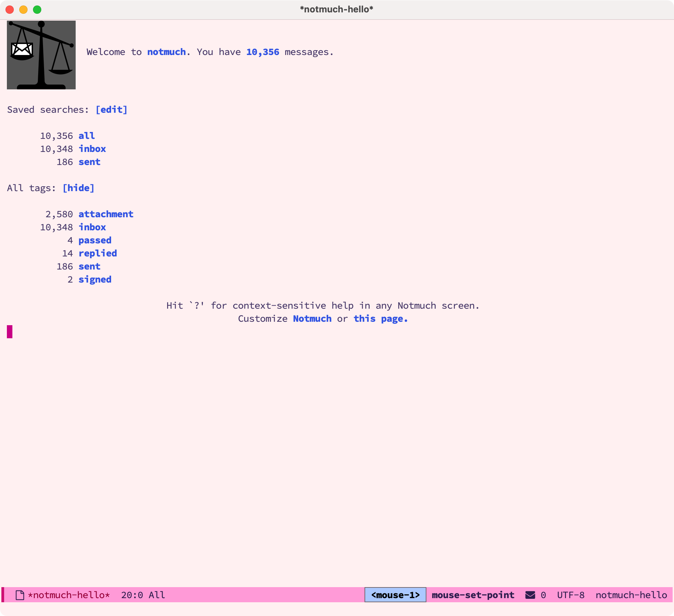Click the 20:0 cursor position indicator
Image resolution: width=674 pixels, height=616 pixels.
(132, 595)
